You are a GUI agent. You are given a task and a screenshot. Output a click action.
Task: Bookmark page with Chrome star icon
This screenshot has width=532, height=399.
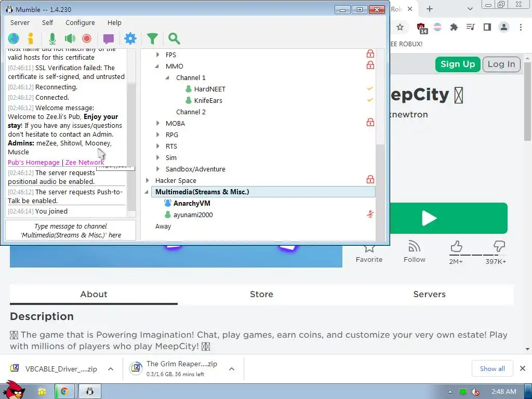pyautogui.click(x=400, y=27)
